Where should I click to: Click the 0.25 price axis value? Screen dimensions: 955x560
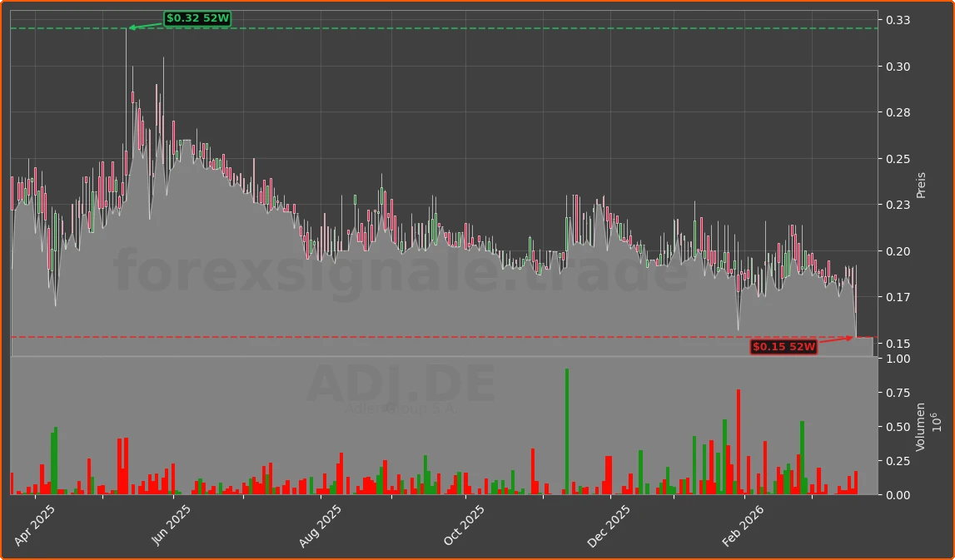[x=898, y=159]
